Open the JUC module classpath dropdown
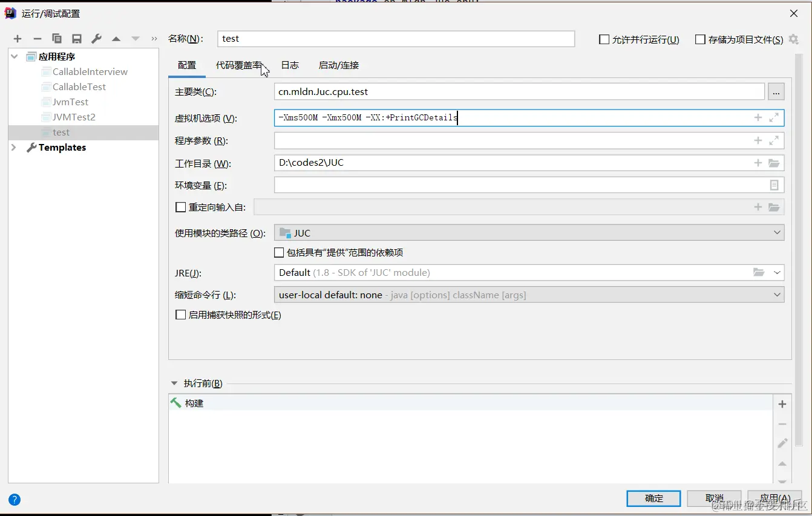812x516 pixels. point(529,233)
